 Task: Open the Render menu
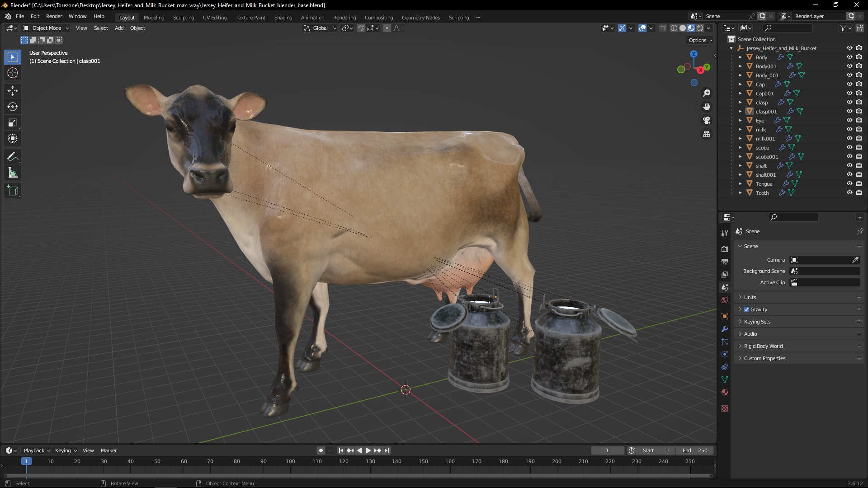point(54,16)
